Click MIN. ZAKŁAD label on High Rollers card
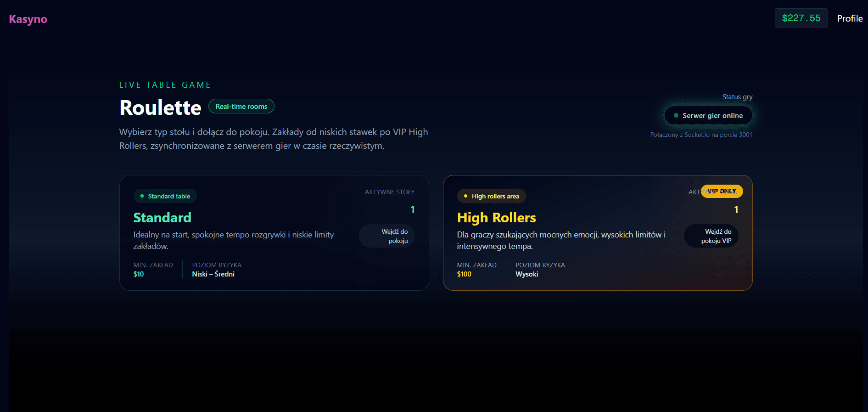 tap(476, 265)
